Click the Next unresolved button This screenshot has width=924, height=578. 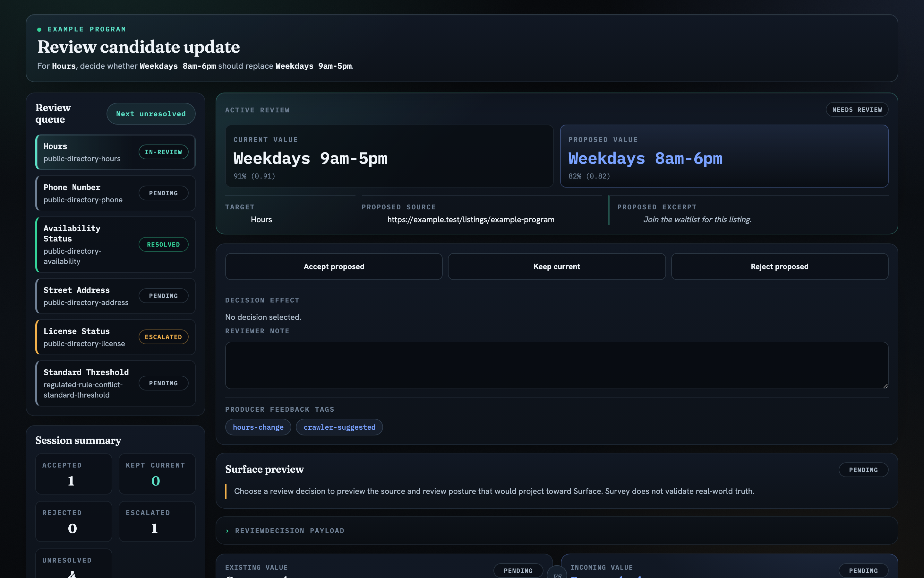coord(151,114)
